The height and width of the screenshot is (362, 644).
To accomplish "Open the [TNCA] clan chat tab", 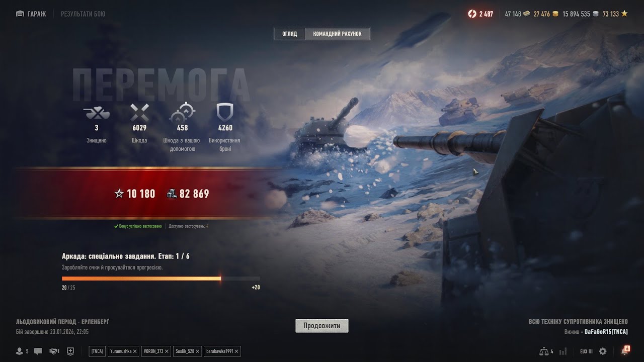I will tap(97, 351).
